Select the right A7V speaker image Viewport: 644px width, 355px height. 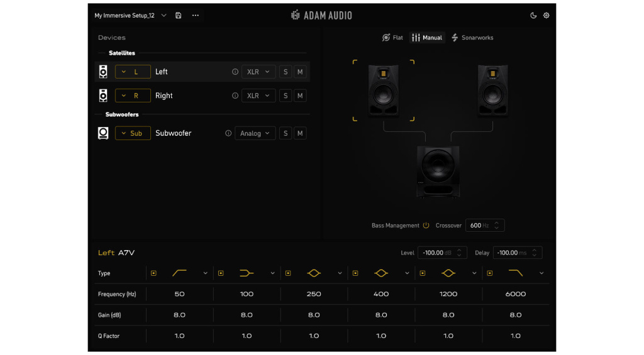(x=492, y=90)
